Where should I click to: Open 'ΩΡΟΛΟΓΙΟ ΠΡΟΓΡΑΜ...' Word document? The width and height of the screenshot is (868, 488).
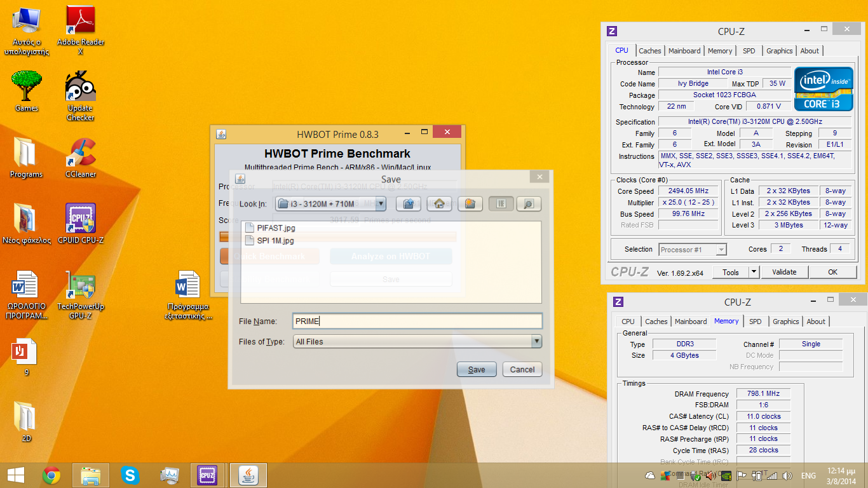(x=27, y=295)
